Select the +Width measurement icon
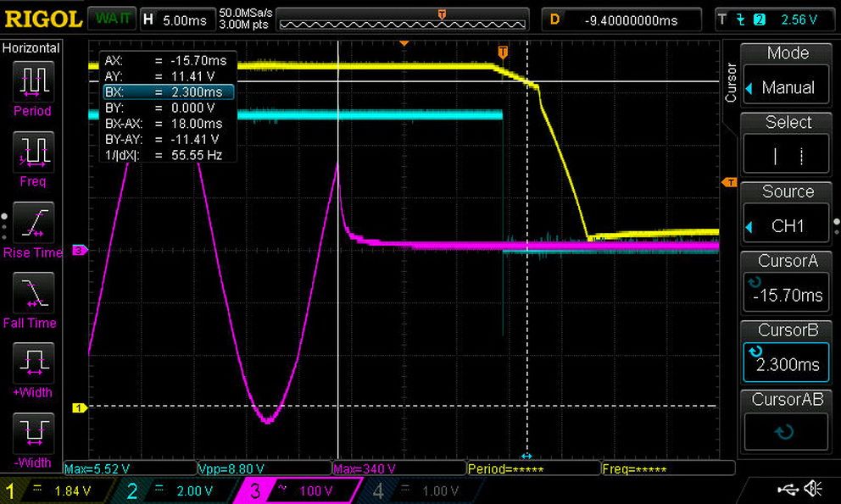Screen dimensions: 841x504 point(33,363)
